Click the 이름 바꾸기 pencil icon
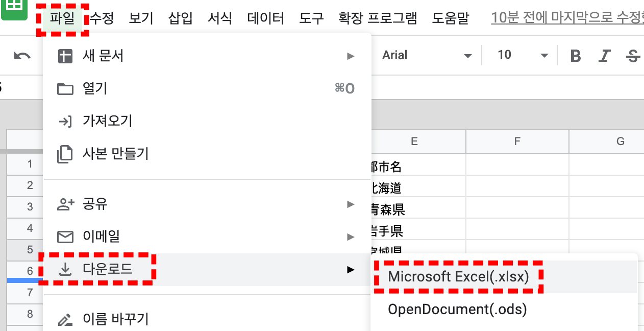The width and height of the screenshot is (644, 331). point(65,320)
